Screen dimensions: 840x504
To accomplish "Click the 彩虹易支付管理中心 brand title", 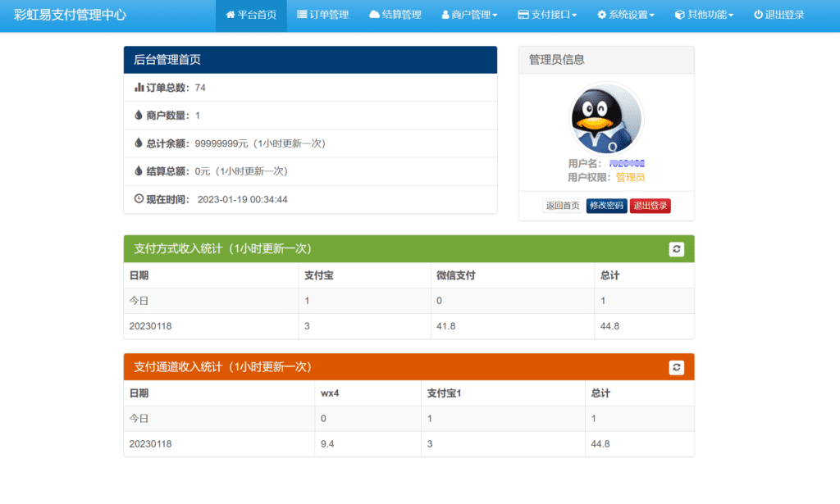I will (x=71, y=15).
